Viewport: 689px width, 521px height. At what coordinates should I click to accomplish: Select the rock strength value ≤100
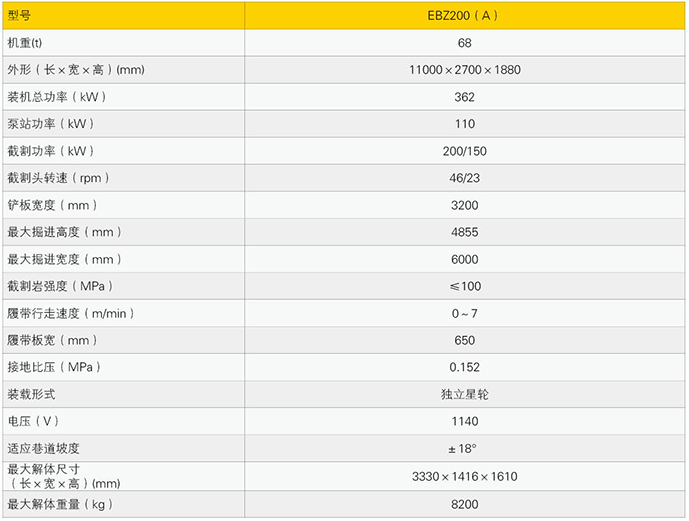tap(464, 286)
